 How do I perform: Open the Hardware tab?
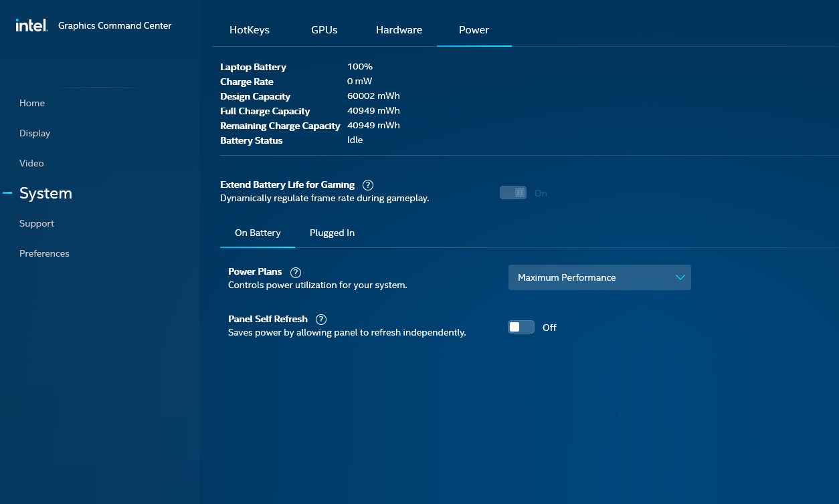(x=399, y=30)
